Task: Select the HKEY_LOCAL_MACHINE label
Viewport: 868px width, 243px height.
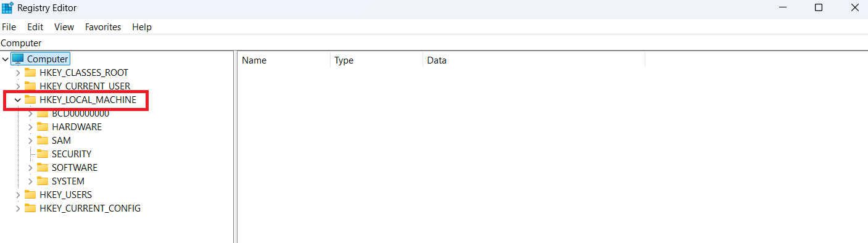Action: (88, 99)
